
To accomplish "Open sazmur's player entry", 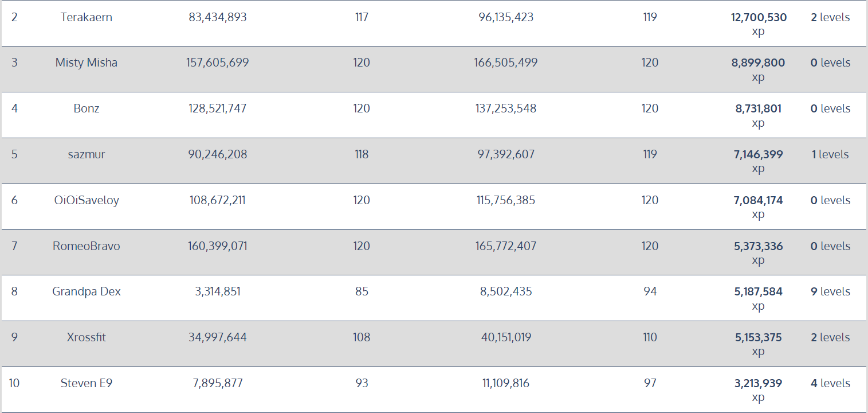I will click(x=87, y=154).
